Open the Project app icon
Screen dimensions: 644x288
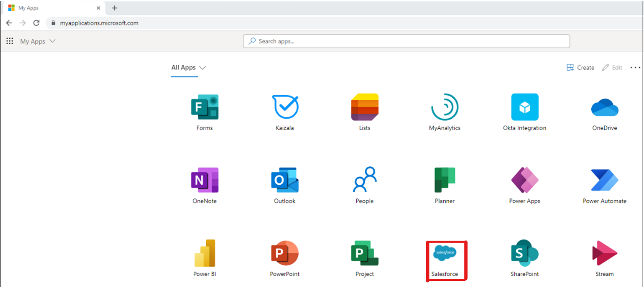[365, 253]
